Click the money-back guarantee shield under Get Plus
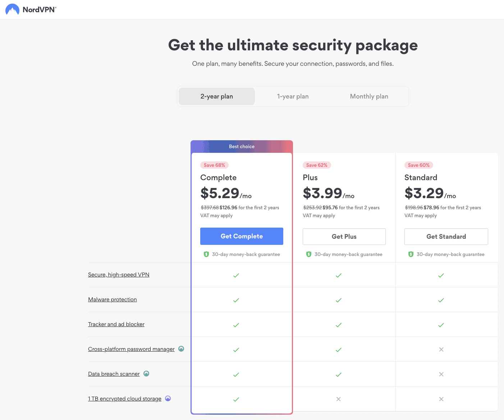The image size is (504, 420). pos(309,254)
